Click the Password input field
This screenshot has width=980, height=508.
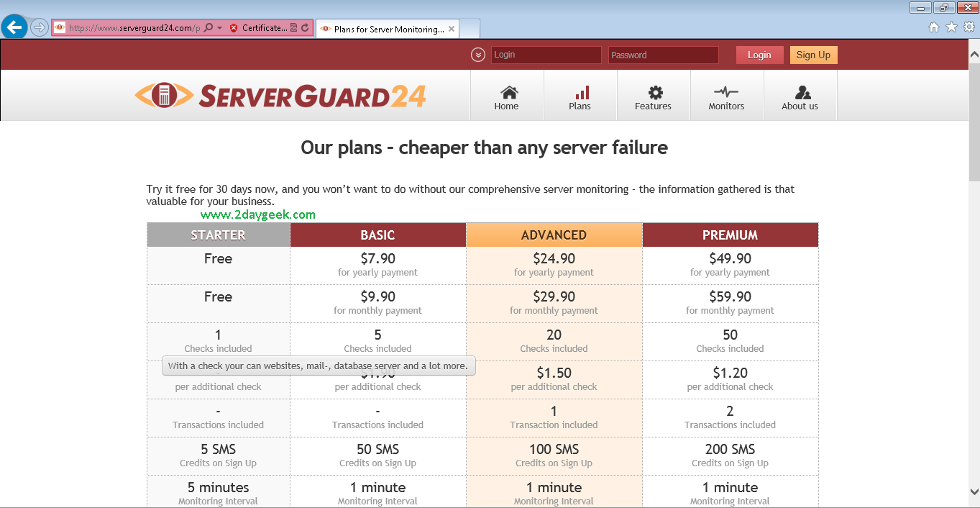[664, 55]
